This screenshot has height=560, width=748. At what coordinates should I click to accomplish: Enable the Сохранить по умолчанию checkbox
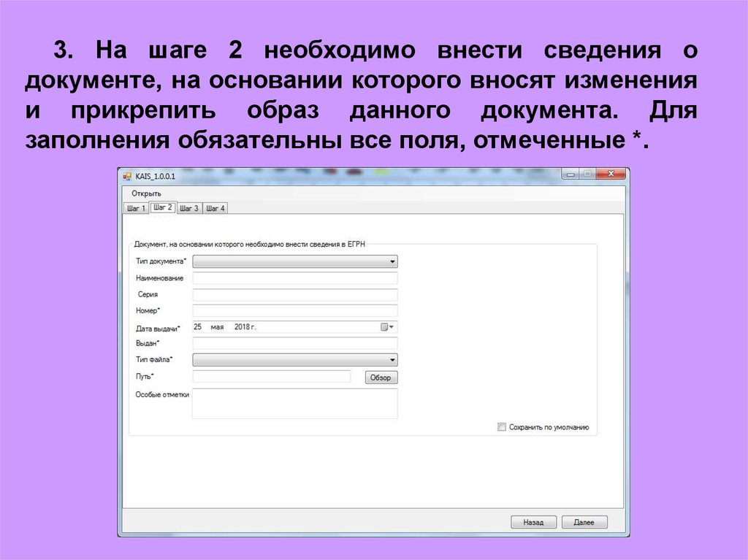[x=502, y=427]
